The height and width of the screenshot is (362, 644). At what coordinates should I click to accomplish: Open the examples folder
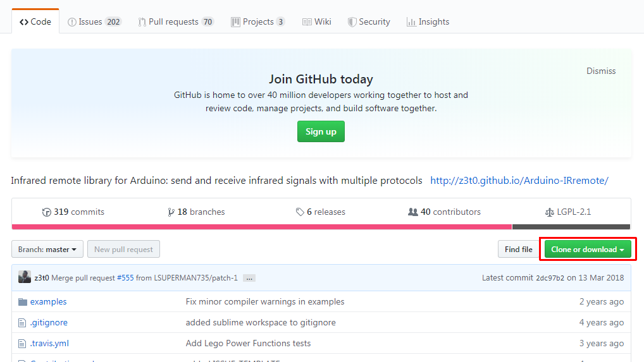coord(49,302)
